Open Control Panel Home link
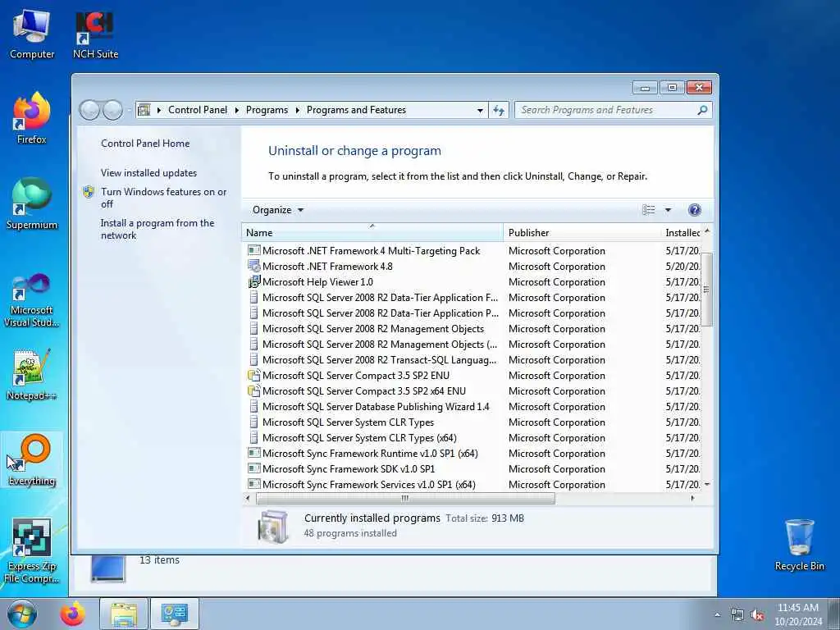Screen dimensions: 840x630 coord(145,144)
